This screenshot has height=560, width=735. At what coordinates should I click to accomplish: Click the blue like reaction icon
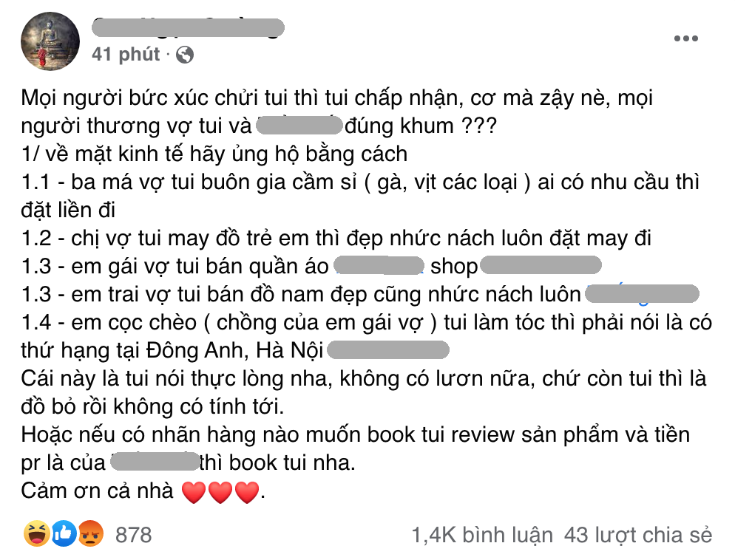pyautogui.click(x=64, y=534)
